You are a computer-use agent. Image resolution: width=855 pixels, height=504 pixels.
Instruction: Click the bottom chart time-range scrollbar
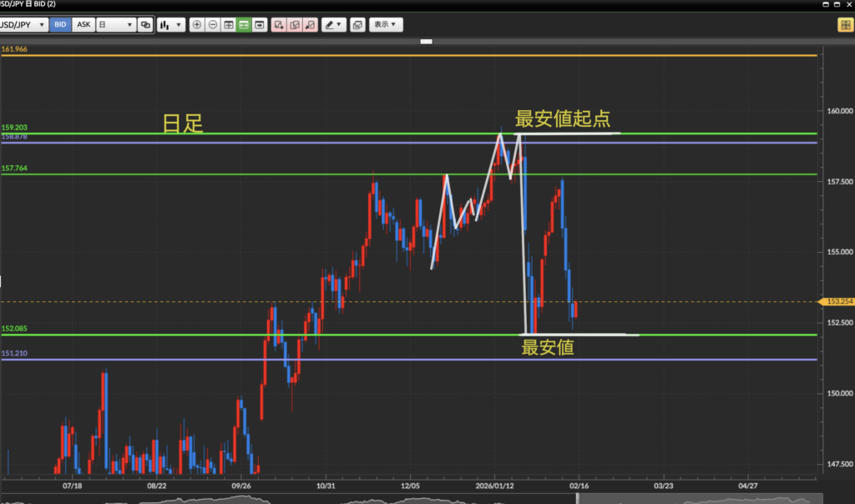pyautogui.click(x=417, y=499)
